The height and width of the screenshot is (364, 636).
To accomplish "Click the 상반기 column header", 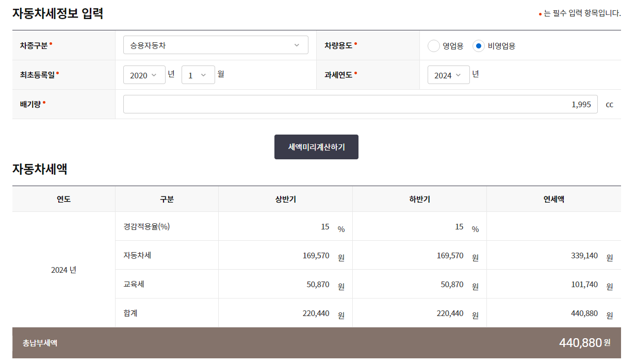I will pyautogui.click(x=285, y=198).
